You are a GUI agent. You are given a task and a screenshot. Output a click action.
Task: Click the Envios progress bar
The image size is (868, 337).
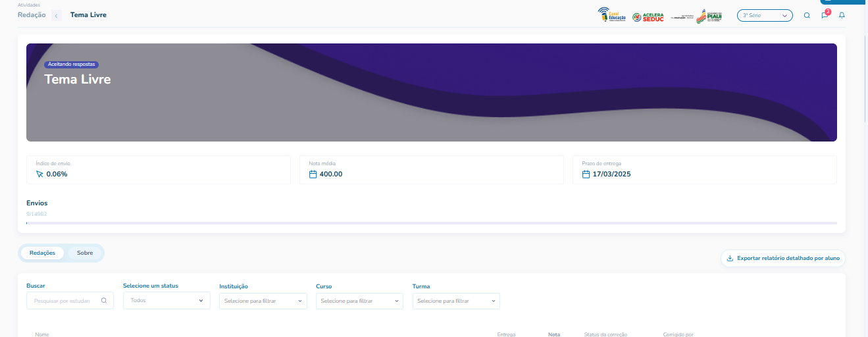[x=431, y=223]
